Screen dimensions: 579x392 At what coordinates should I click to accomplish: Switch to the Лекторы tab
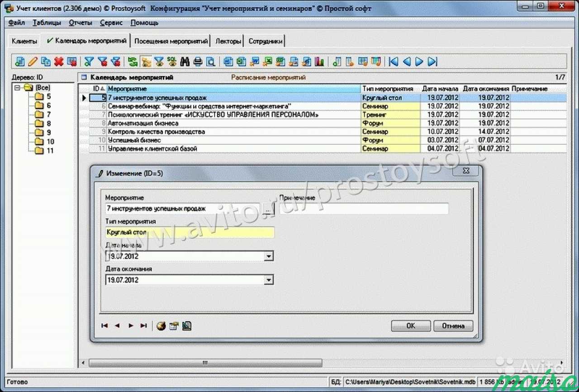pos(228,41)
